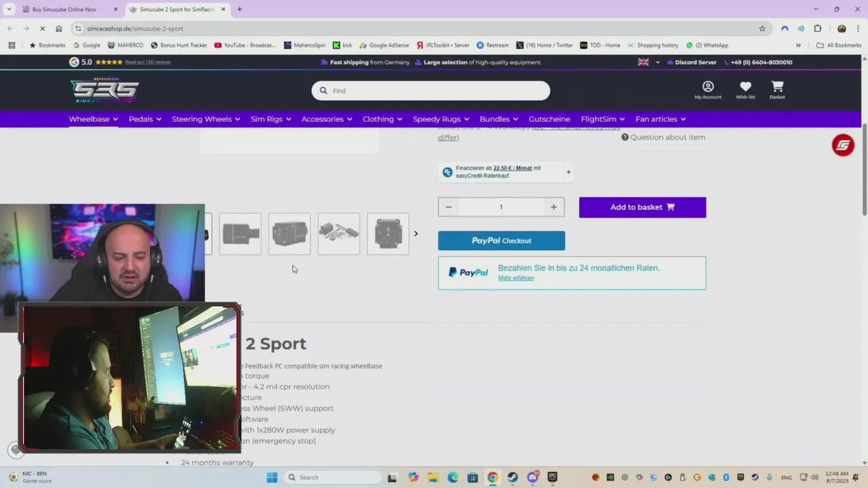Image resolution: width=868 pixels, height=488 pixels.
Task: Decrease quantity with minus button
Action: pyautogui.click(x=448, y=207)
